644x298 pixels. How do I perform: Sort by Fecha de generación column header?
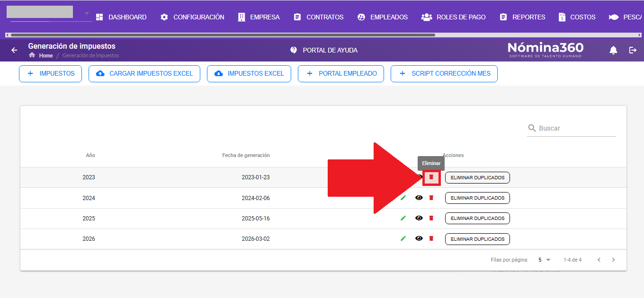pos(246,155)
